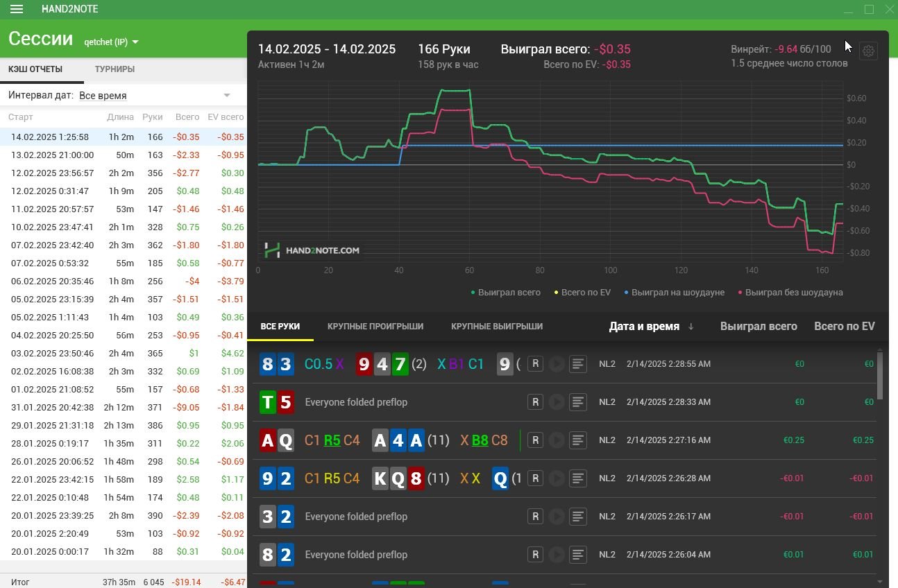Select session 14.02.2025 1:25:58

(x=124, y=137)
